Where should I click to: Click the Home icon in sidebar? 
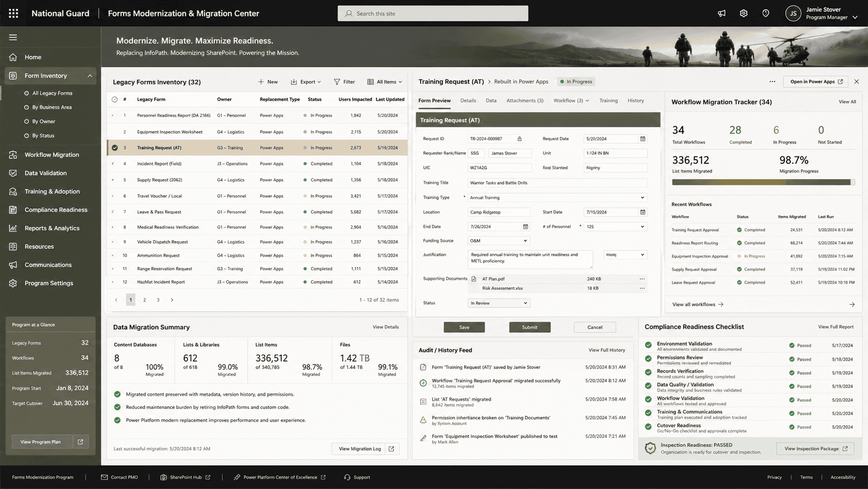[x=13, y=57]
